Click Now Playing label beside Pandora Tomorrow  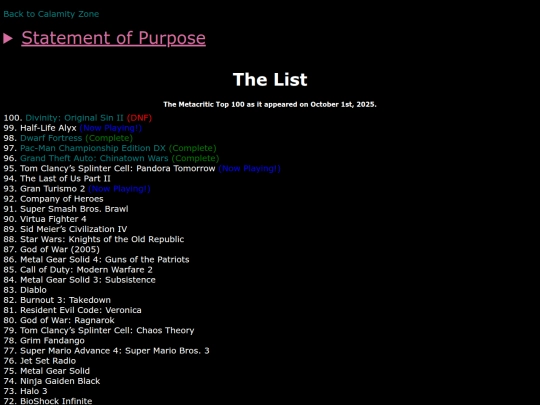pyautogui.click(x=249, y=168)
